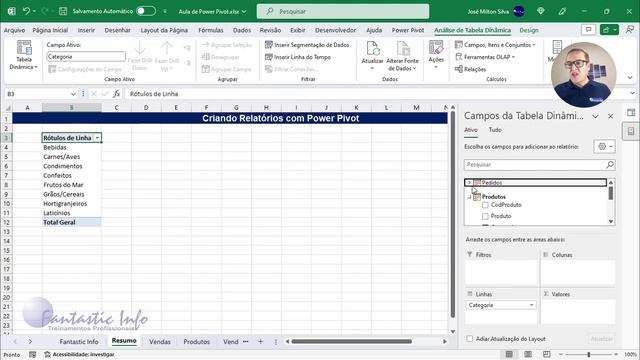Click the Undo arrow icon
The image size is (640, 360).
26,11
